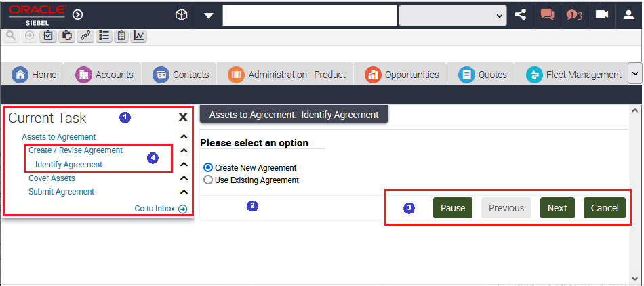Expand the tab overflow dropdown arrow
Screen dimensions: 644x286
635,74
